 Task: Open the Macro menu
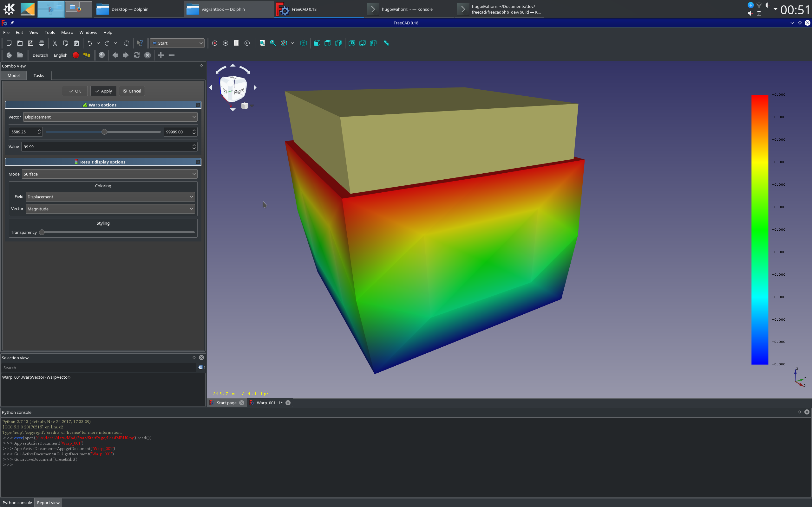pyautogui.click(x=67, y=33)
